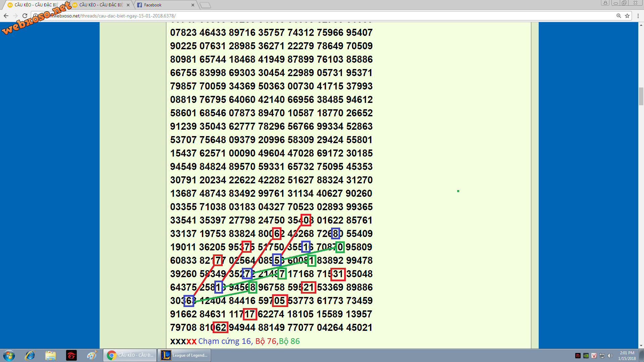Screen dimensions: 644x362
Task: Close the Facebook tab
Action: pos(193,5)
